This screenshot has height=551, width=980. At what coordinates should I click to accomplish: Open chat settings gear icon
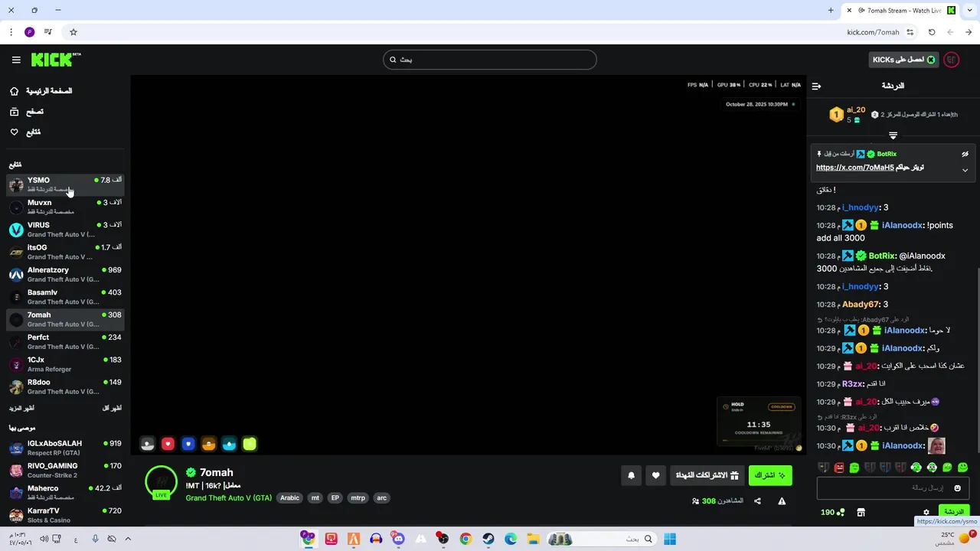point(926,512)
